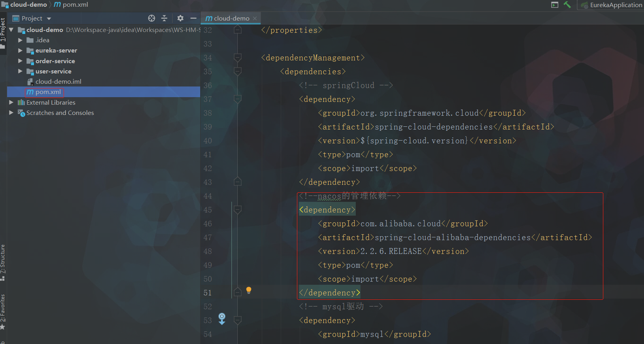Fold the nacos dependency block at line 45
This screenshot has width=644, height=344.
tap(238, 210)
